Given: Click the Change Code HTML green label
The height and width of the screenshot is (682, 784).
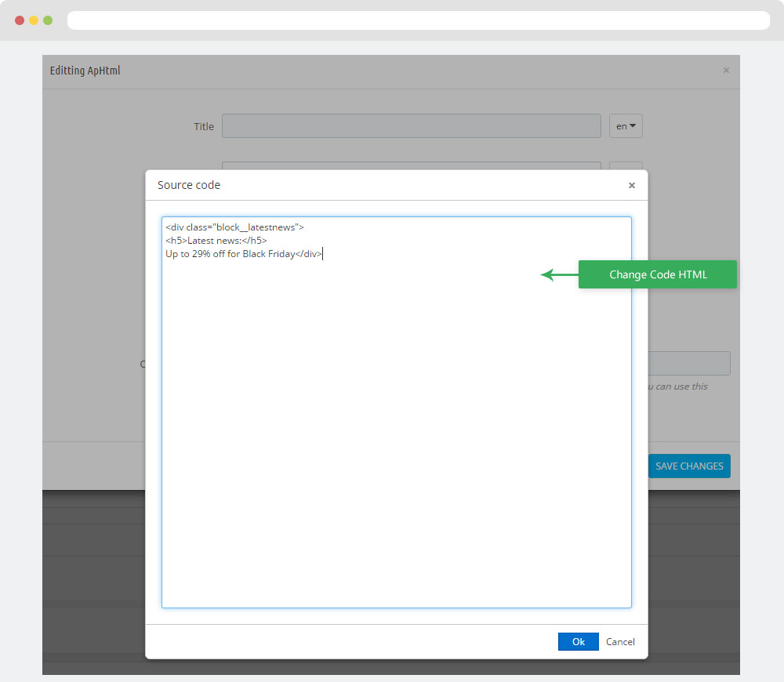Looking at the screenshot, I should tap(658, 275).
